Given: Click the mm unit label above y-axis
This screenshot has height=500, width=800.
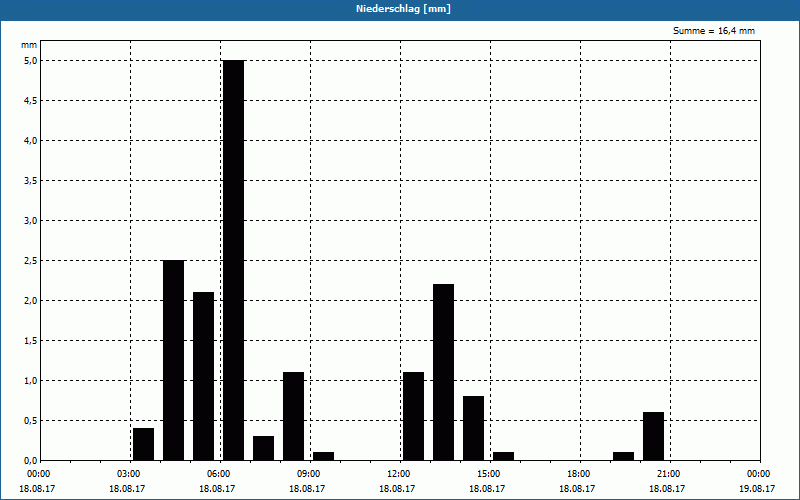Looking at the screenshot, I should [29, 45].
